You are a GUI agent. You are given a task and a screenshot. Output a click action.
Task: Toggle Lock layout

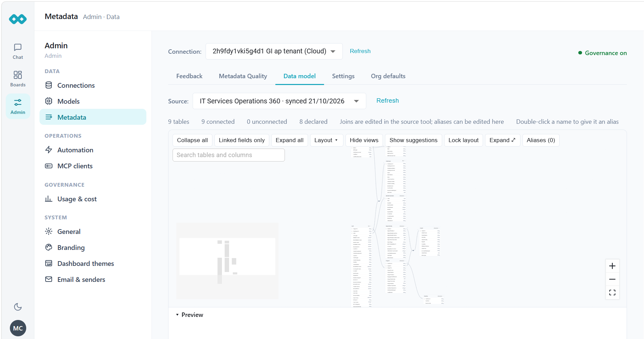pyautogui.click(x=463, y=140)
